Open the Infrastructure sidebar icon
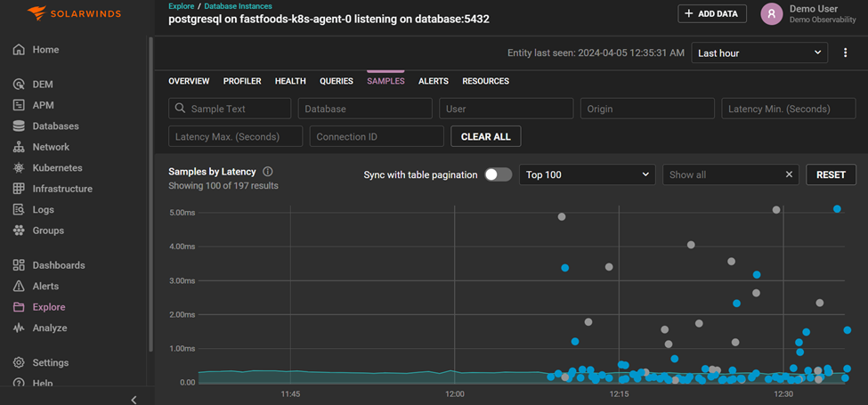 point(19,189)
